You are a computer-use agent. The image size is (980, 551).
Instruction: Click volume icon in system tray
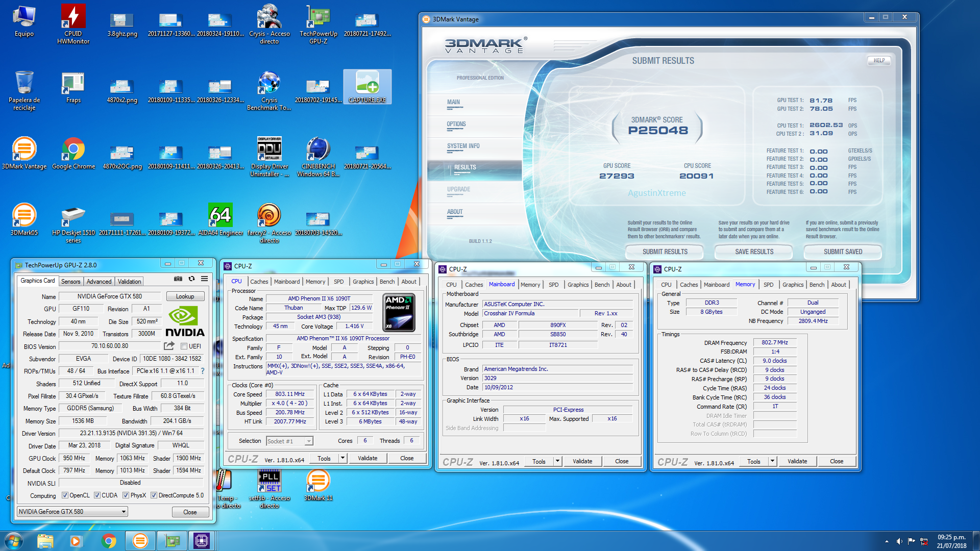tap(899, 541)
